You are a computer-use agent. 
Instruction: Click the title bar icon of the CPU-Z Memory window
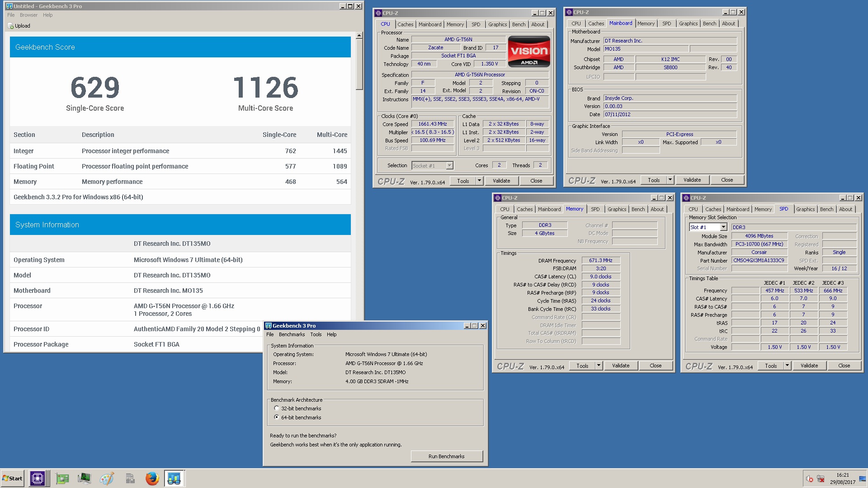coord(497,198)
